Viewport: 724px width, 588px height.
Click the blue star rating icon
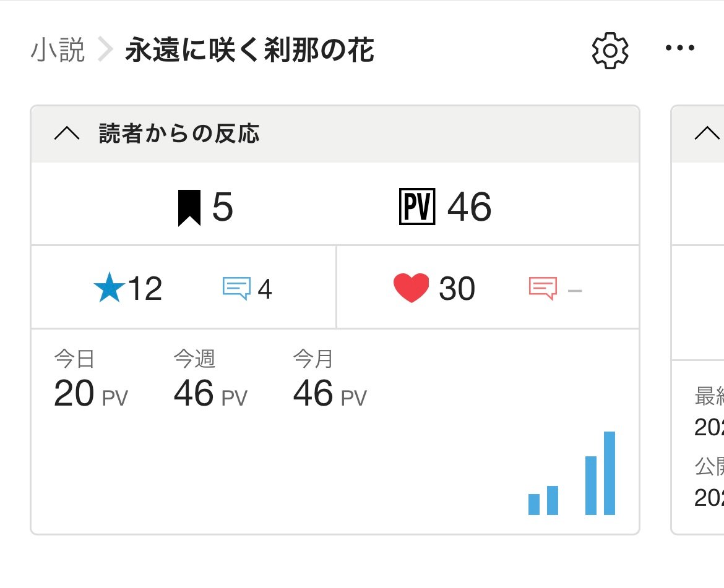tap(110, 289)
